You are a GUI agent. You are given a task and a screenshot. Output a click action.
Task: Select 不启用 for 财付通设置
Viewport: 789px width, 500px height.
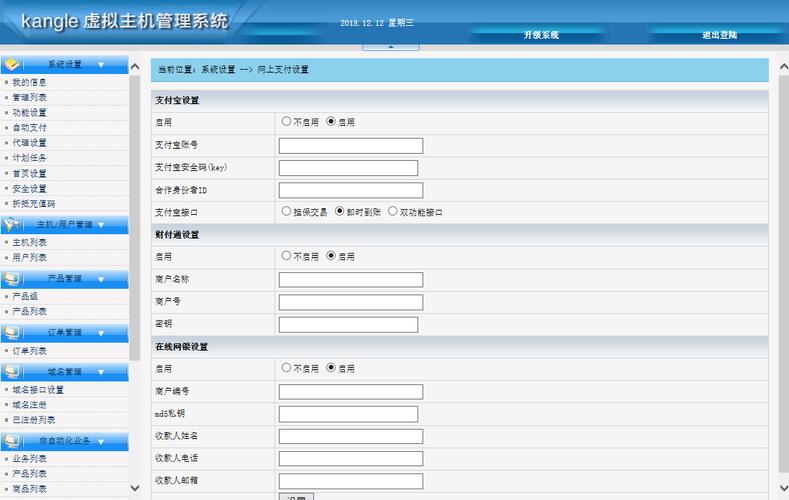coord(286,256)
